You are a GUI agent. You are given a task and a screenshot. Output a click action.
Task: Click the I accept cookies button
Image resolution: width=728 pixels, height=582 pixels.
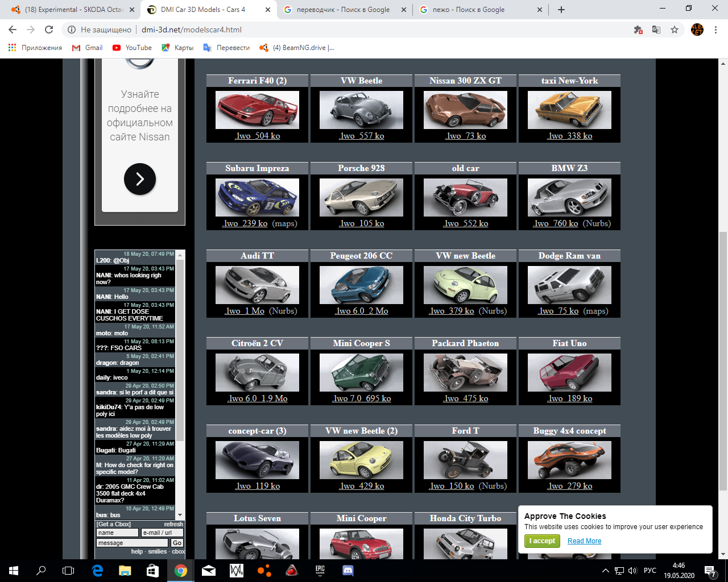(x=543, y=541)
